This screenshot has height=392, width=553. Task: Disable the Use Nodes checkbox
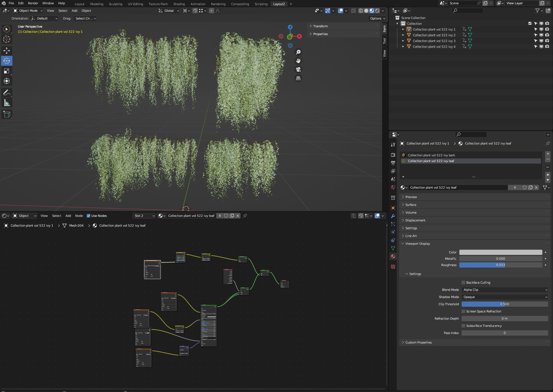(88, 216)
